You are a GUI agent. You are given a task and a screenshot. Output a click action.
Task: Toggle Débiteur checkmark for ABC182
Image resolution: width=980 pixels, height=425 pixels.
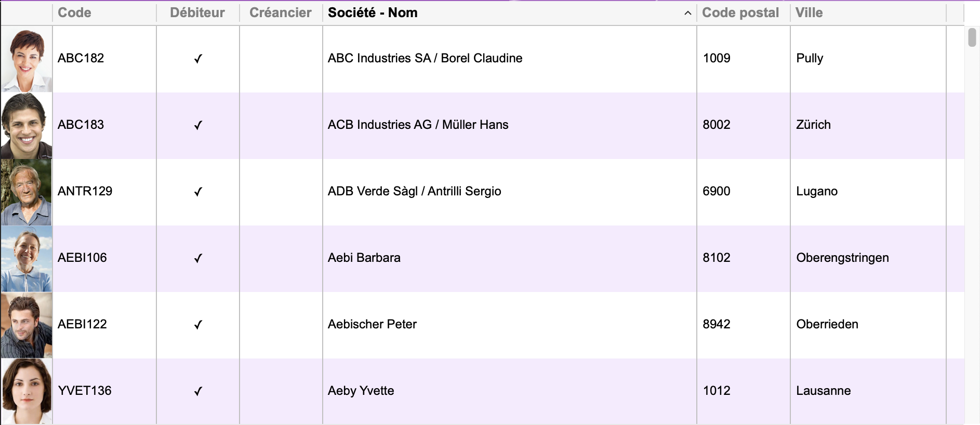(198, 59)
